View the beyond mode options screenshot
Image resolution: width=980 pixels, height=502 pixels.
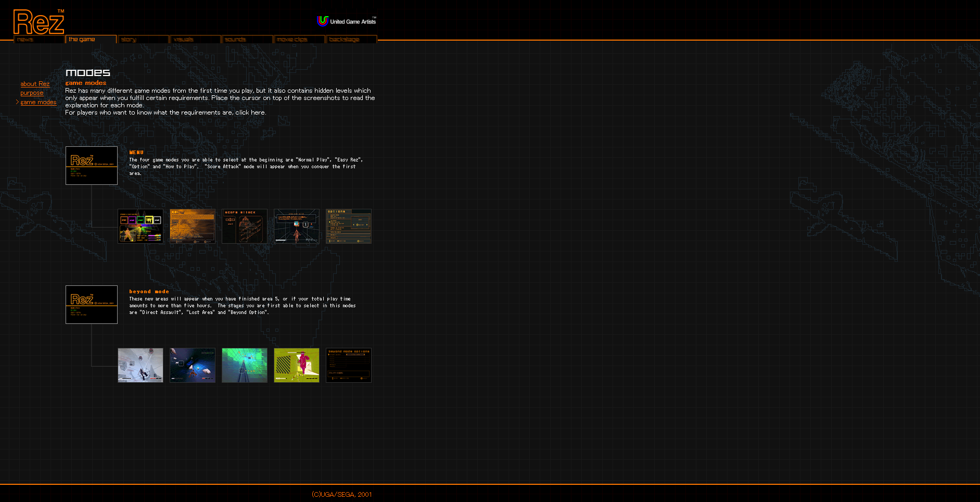click(x=349, y=366)
